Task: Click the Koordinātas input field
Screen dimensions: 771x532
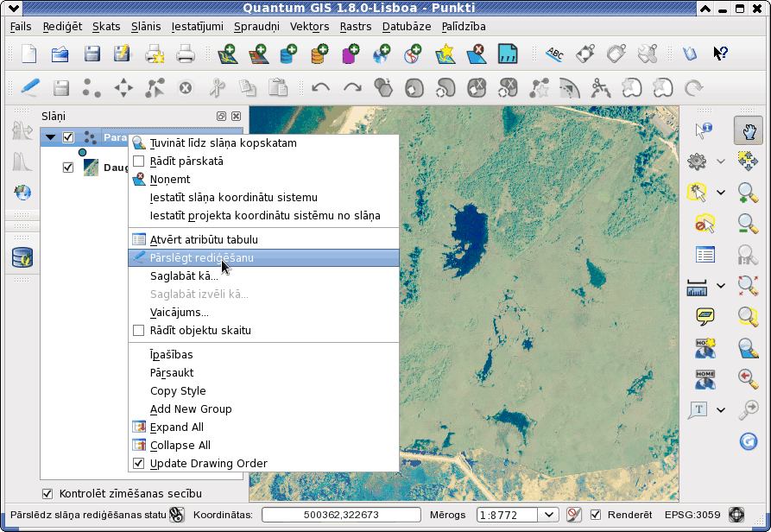Action: [x=341, y=515]
